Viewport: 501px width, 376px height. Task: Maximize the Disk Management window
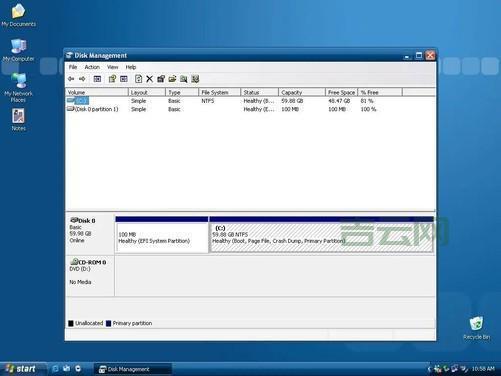[419, 55]
